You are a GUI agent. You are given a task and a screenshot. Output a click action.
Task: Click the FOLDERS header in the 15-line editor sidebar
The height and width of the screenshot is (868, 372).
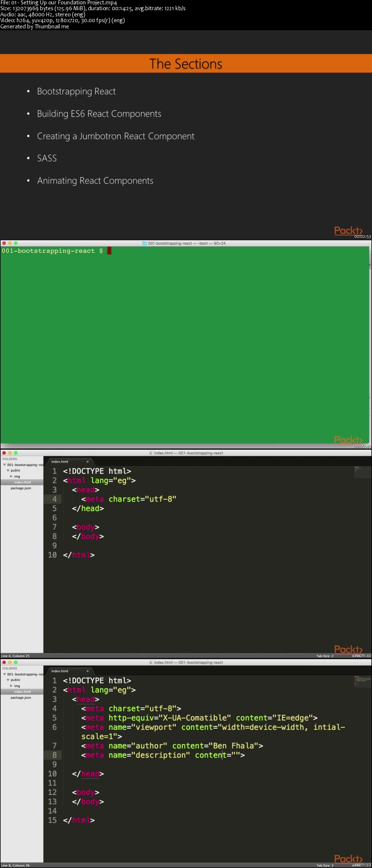10,668
